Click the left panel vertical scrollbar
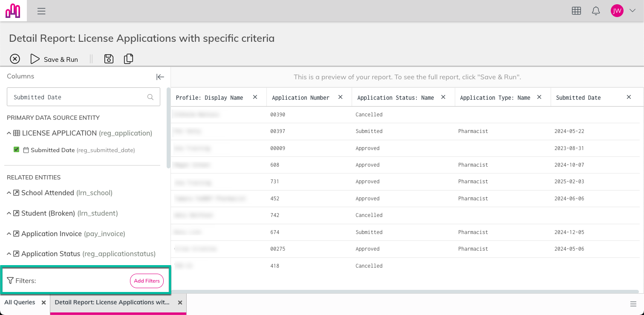Image resolution: width=644 pixels, height=315 pixels. pyautogui.click(x=168, y=128)
